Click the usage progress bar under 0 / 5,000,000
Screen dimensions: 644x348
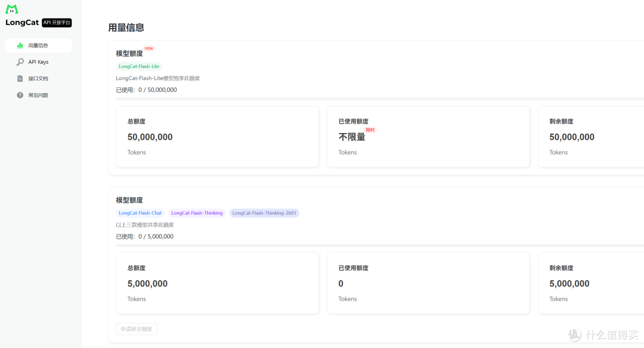tap(380, 245)
